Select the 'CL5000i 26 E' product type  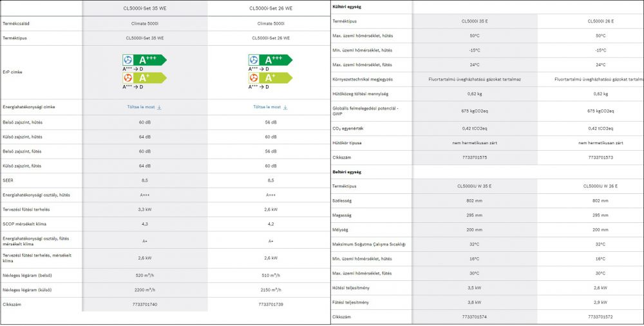pos(600,21)
